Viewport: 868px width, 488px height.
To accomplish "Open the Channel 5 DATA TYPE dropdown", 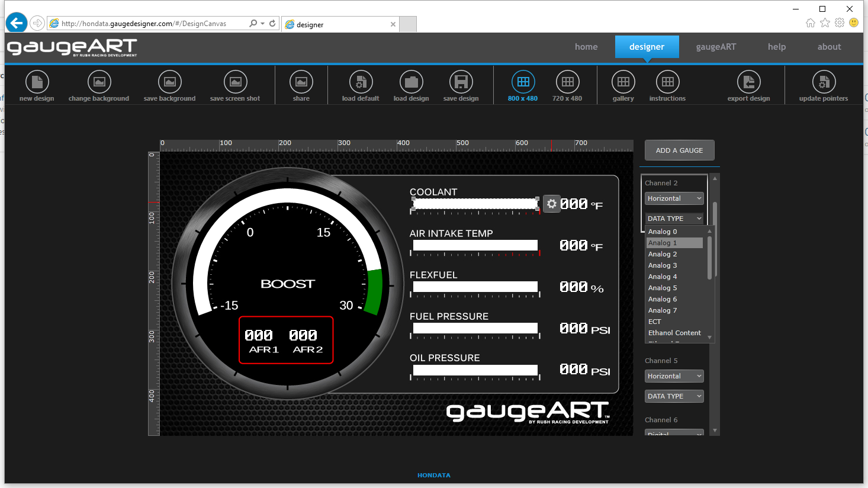I will [674, 396].
